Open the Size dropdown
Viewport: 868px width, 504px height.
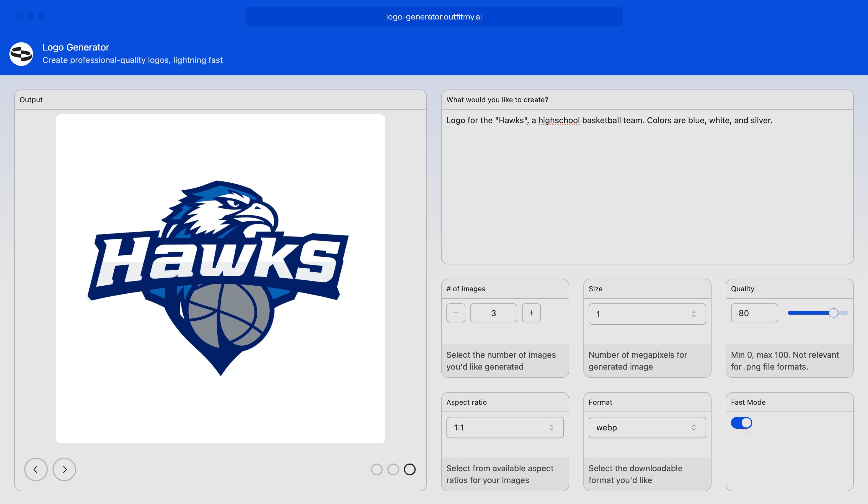coord(647,314)
